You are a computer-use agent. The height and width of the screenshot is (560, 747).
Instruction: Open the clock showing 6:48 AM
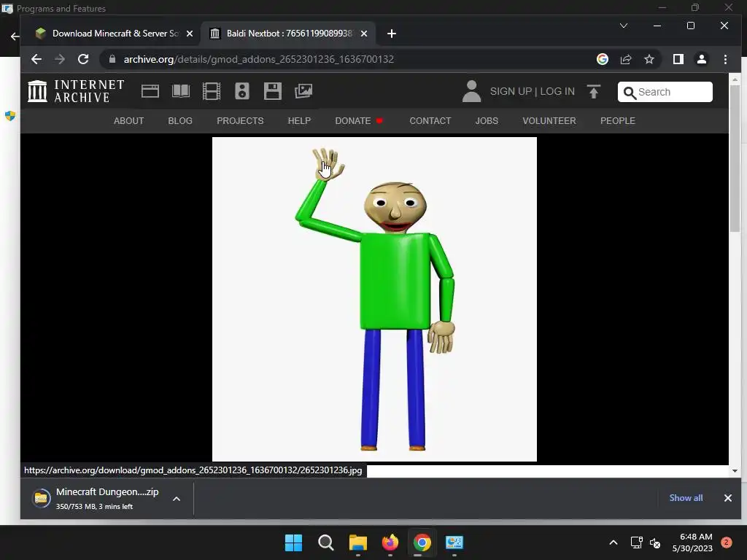pos(692,542)
